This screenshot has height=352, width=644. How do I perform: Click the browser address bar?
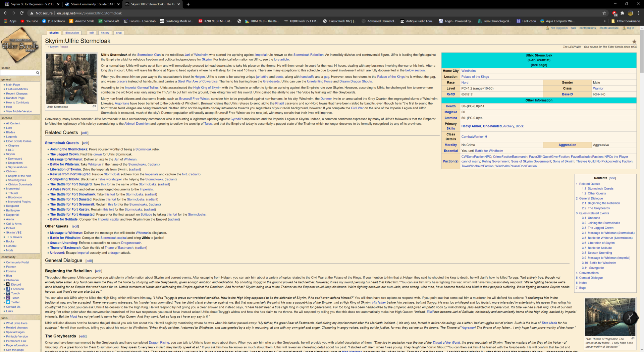(x=315, y=13)
